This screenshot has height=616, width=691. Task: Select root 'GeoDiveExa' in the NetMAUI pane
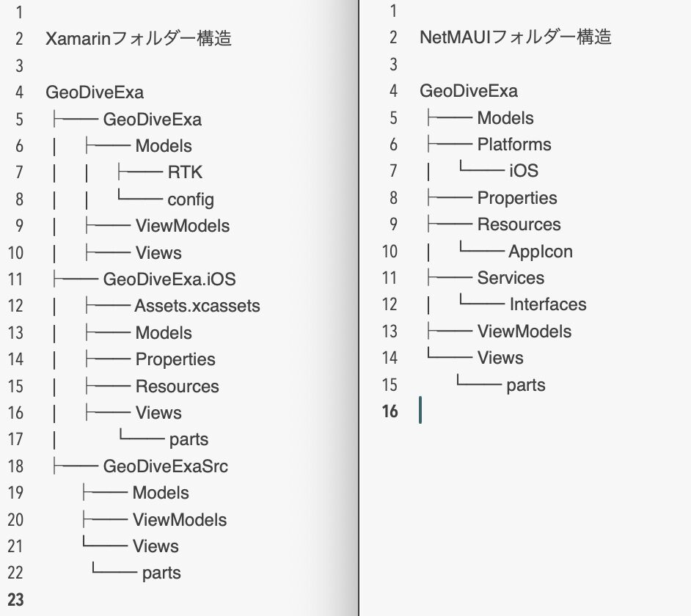pos(469,91)
